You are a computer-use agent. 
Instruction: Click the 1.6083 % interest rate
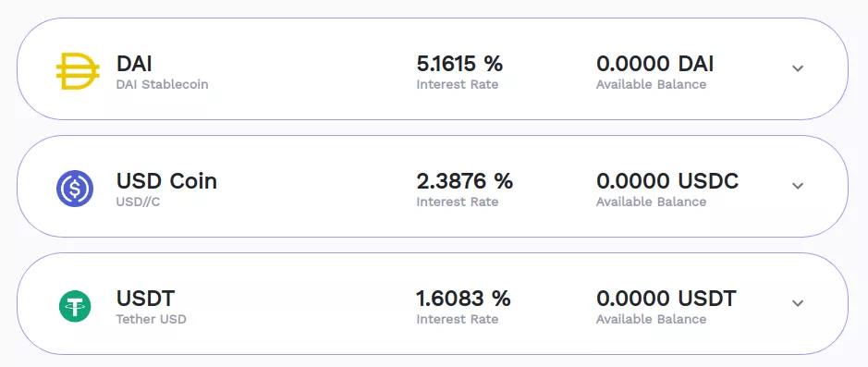pos(463,299)
